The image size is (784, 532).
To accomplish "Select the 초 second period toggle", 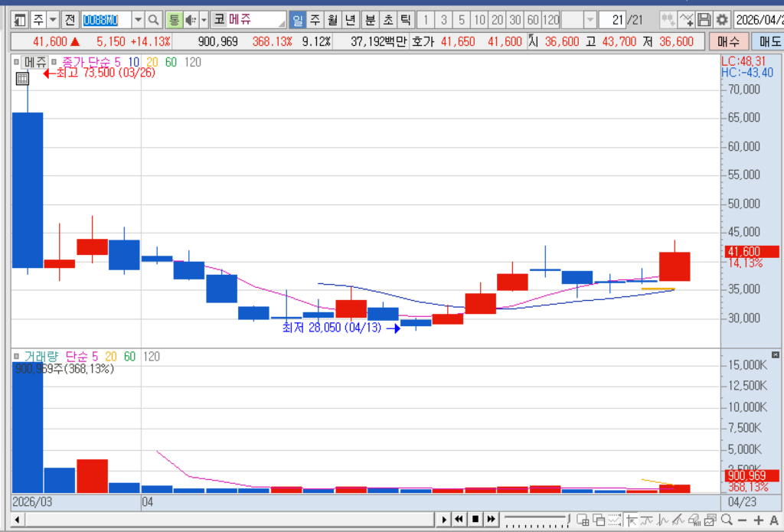I will [x=388, y=20].
